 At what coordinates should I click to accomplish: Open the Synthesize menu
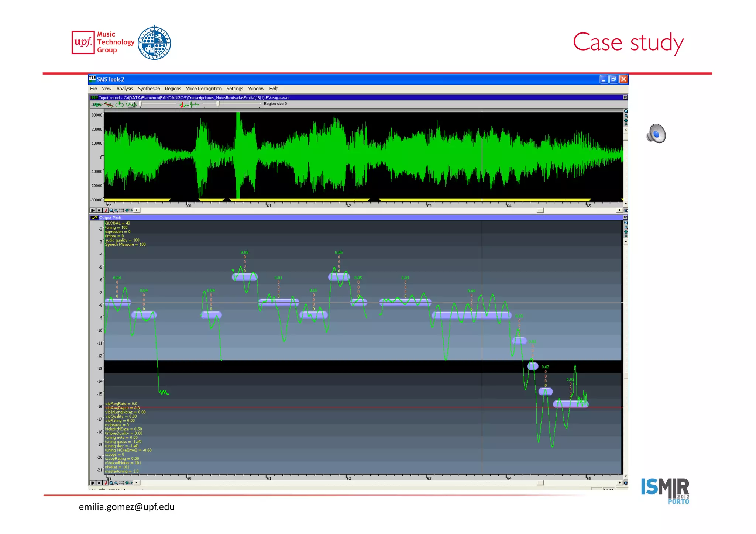coord(149,89)
